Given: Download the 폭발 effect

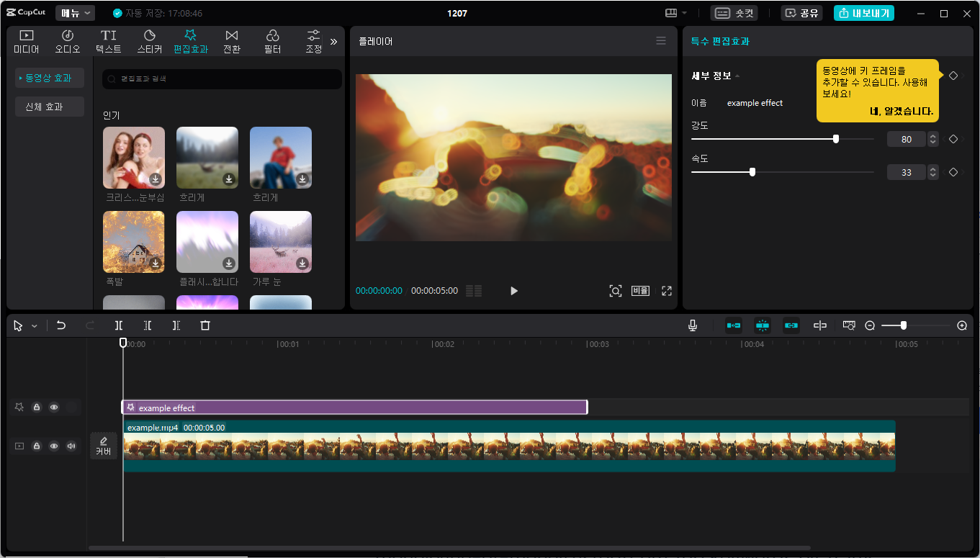Looking at the screenshot, I should click(x=156, y=264).
